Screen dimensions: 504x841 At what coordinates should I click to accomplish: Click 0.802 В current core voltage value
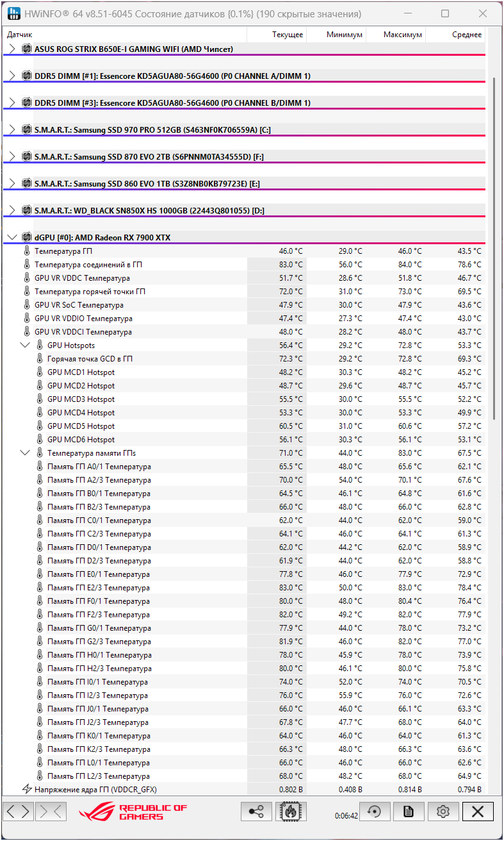[x=291, y=790]
